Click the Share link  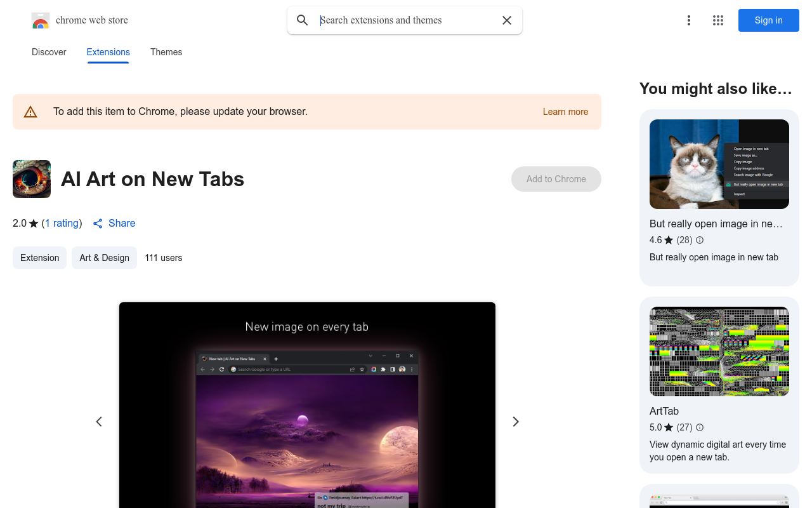[114, 223]
